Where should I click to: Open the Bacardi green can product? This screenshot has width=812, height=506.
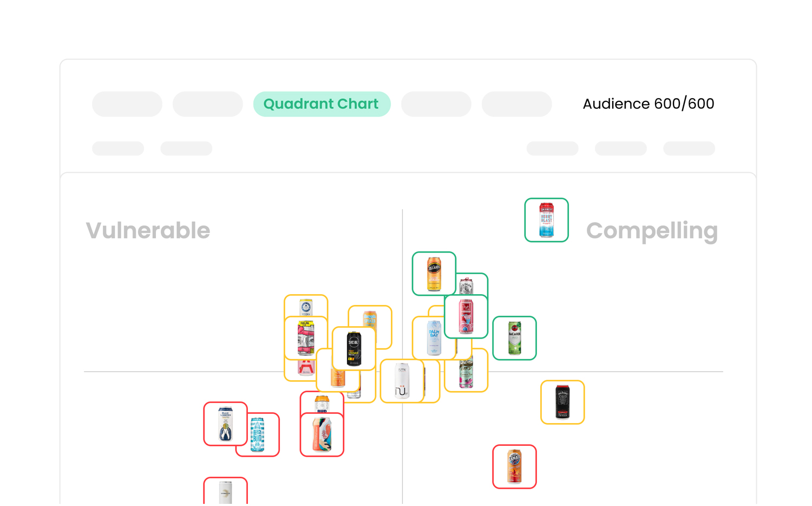[514, 338]
